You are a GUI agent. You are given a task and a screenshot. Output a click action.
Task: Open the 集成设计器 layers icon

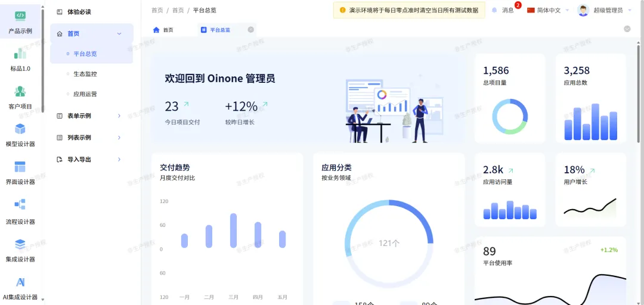pos(20,244)
